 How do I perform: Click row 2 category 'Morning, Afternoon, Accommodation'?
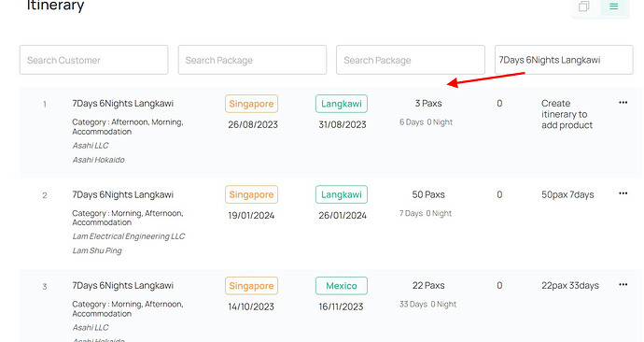pyautogui.click(x=128, y=218)
